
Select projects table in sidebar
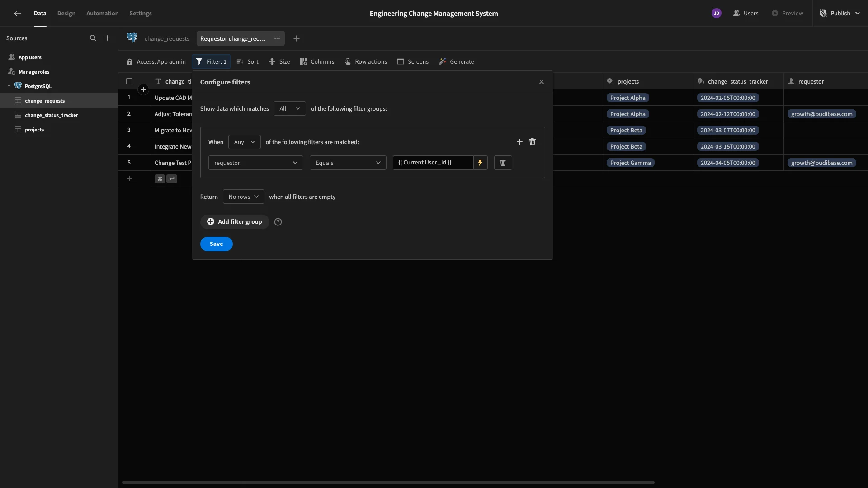(34, 130)
